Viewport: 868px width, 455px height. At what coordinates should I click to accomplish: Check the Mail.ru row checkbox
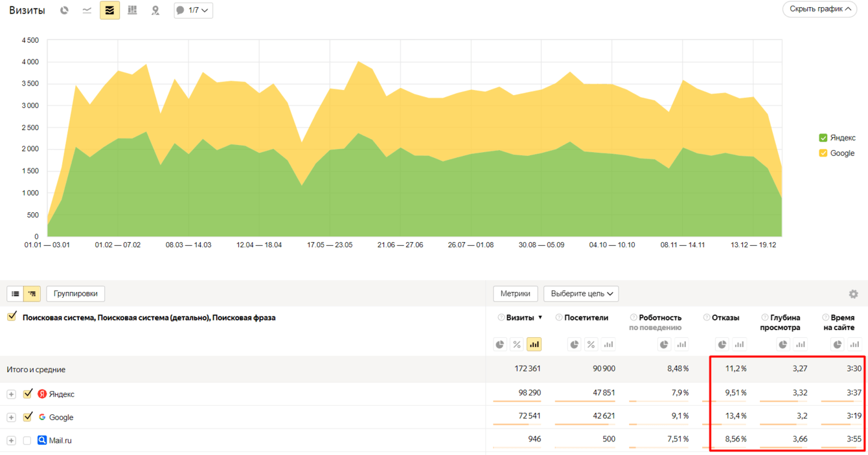[x=27, y=440]
